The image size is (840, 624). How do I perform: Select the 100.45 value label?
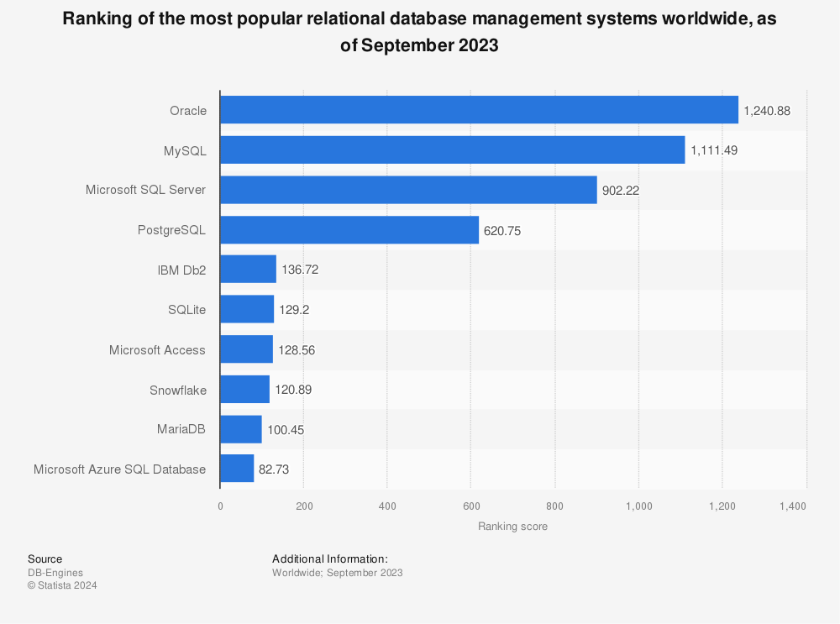click(286, 430)
